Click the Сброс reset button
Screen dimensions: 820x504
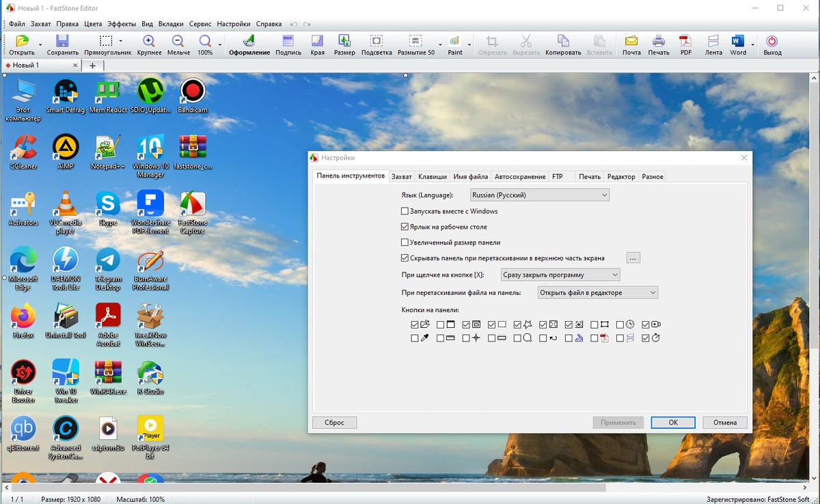[x=334, y=423]
